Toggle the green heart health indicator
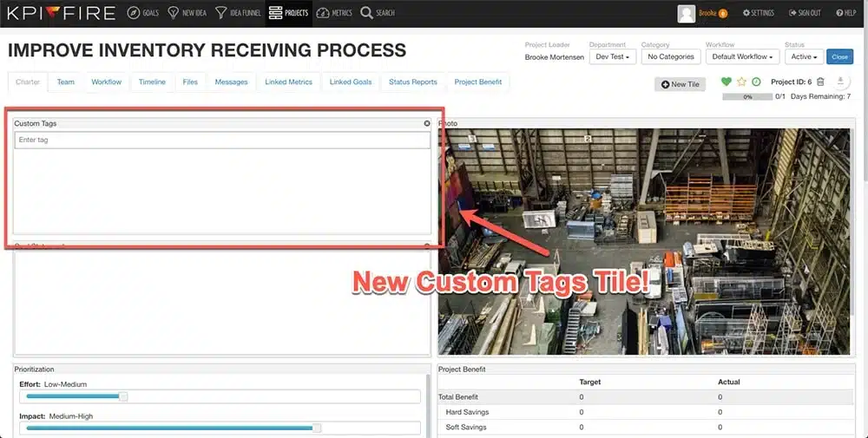This screenshot has width=868, height=438. pyautogui.click(x=726, y=82)
